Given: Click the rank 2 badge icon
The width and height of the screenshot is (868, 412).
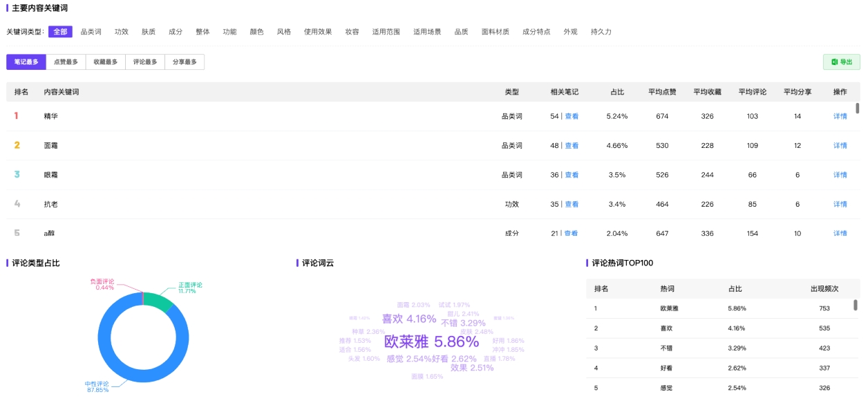Looking at the screenshot, I should (x=17, y=145).
